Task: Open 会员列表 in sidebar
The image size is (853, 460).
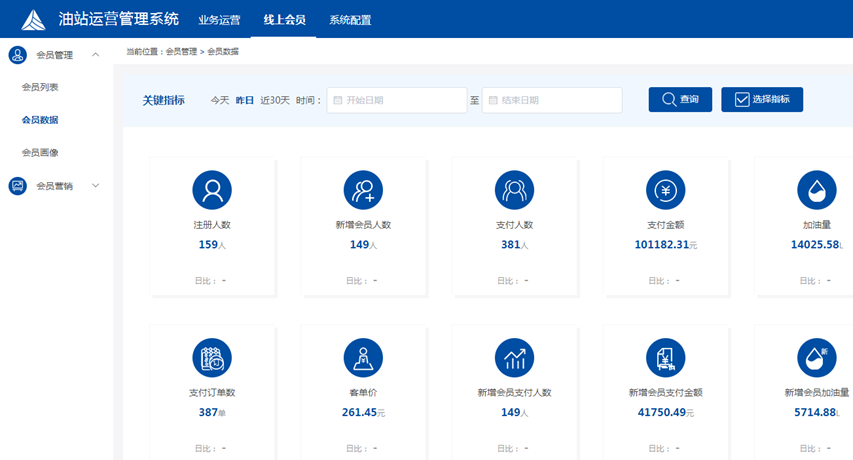Action: coord(40,87)
